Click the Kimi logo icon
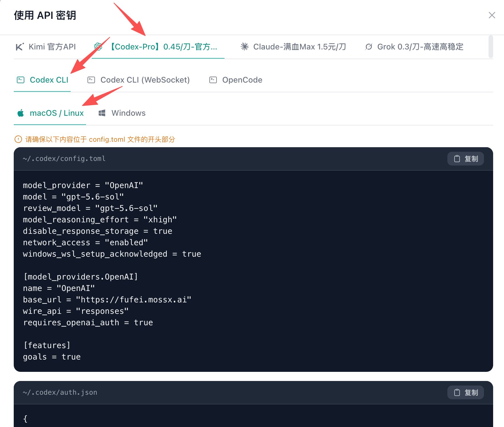The width and height of the screenshot is (504, 427). pos(19,47)
